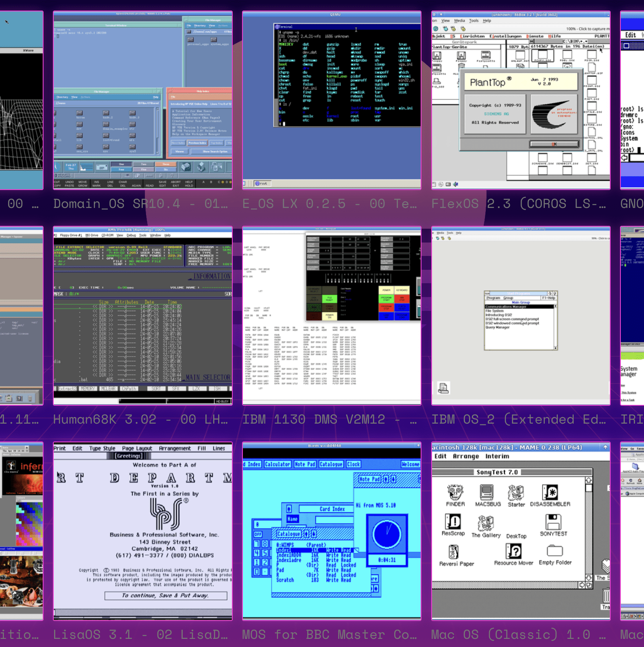Open Edit menu in Mac OS Classic screenshot

click(x=440, y=456)
